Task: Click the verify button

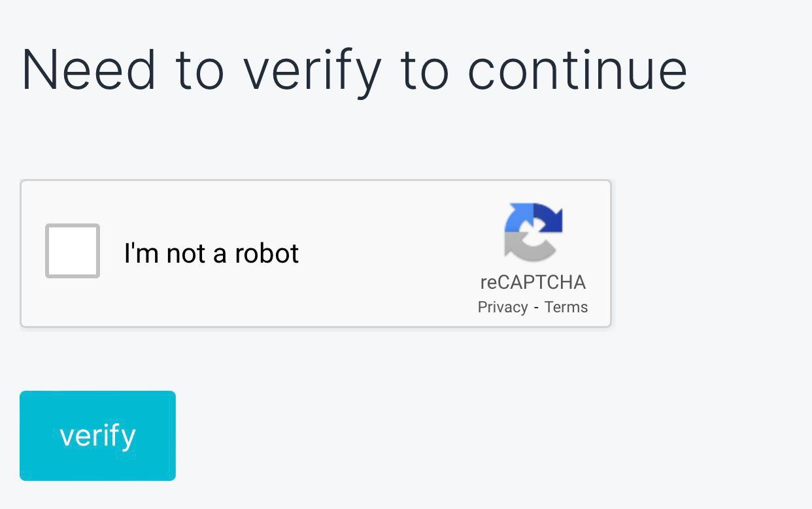Action: pyautogui.click(x=97, y=435)
